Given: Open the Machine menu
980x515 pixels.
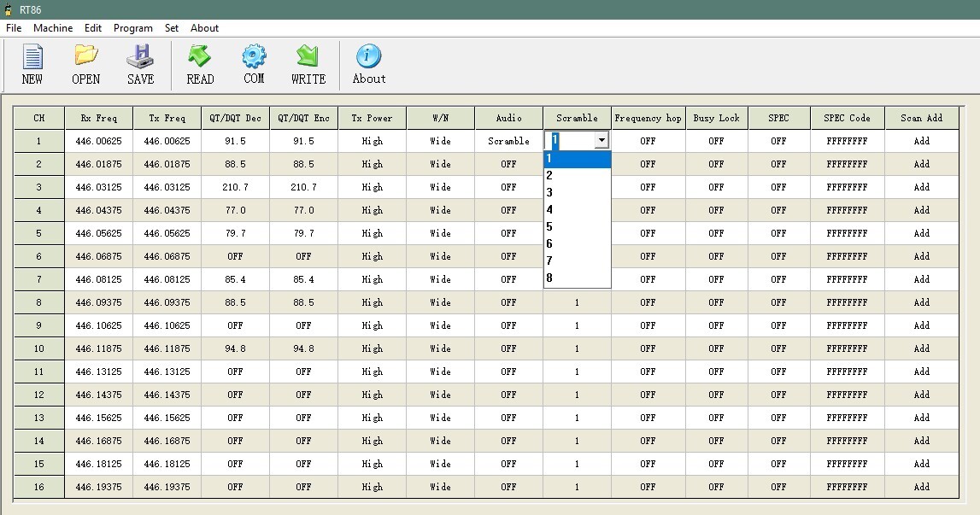Looking at the screenshot, I should tap(53, 28).
